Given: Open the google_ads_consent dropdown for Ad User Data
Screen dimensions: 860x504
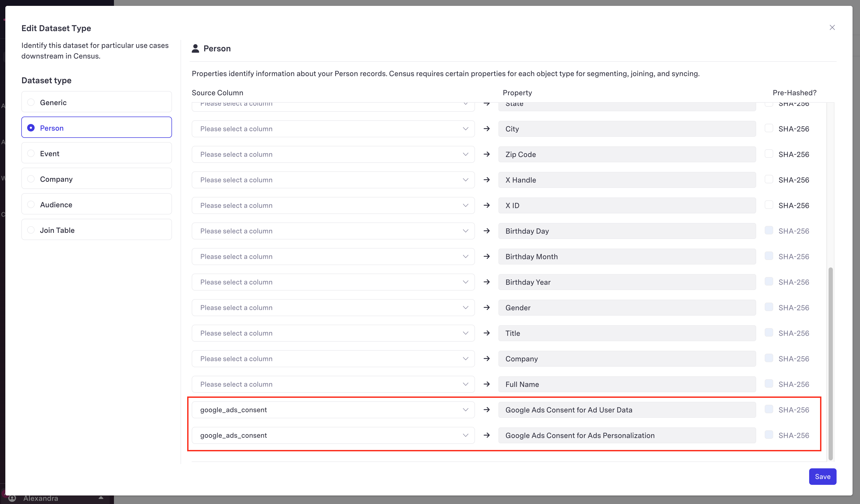Looking at the screenshot, I should click(333, 410).
